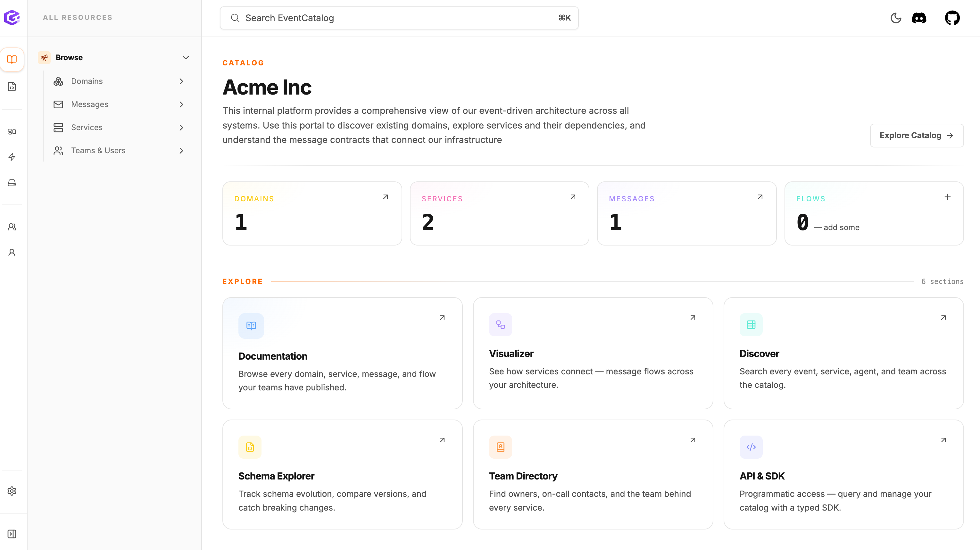Image resolution: width=980 pixels, height=550 pixels.
Task: Click the arrow on the Visualizer card
Action: click(693, 318)
